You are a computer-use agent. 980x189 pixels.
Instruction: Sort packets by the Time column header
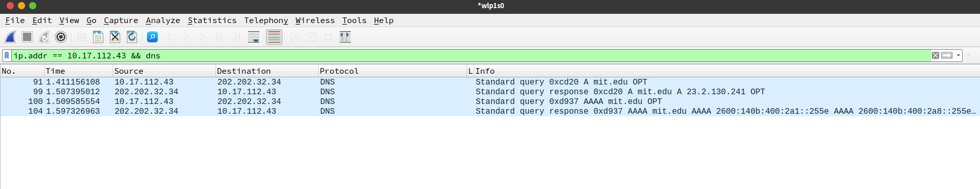point(78,71)
